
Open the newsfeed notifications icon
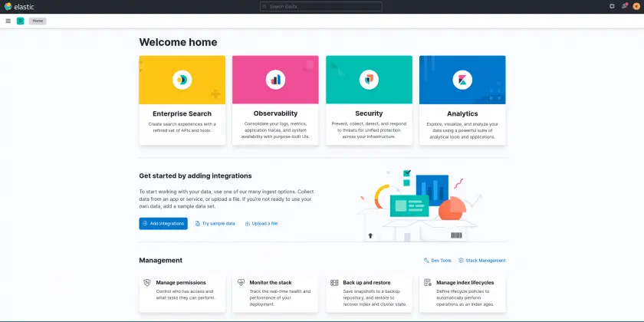[624, 6]
